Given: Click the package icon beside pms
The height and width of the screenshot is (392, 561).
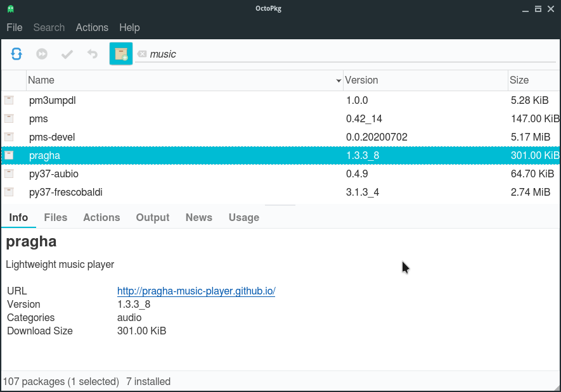Looking at the screenshot, I should (9, 118).
